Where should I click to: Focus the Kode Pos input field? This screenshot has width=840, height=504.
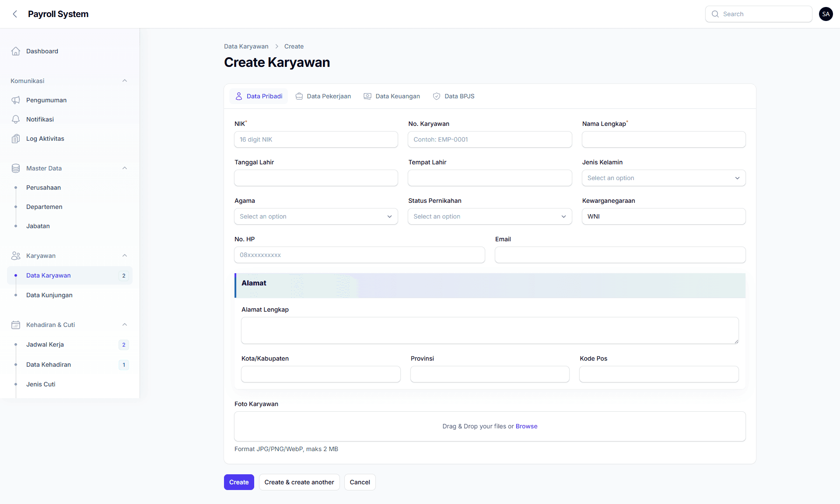pyautogui.click(x=659, y=374)
